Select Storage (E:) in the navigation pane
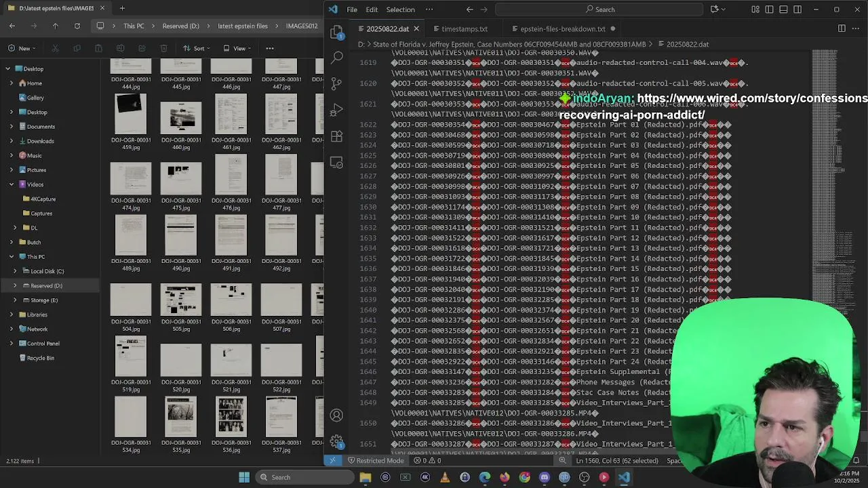868x488 pixels. click(x=44, y=300)
